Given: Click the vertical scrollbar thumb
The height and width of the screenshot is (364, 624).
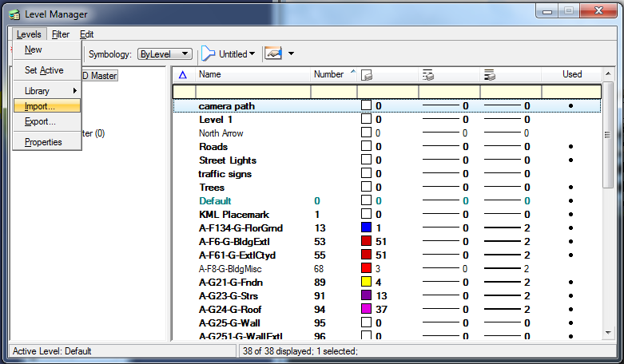Looking at the screenshot, I should coord(608,135).
